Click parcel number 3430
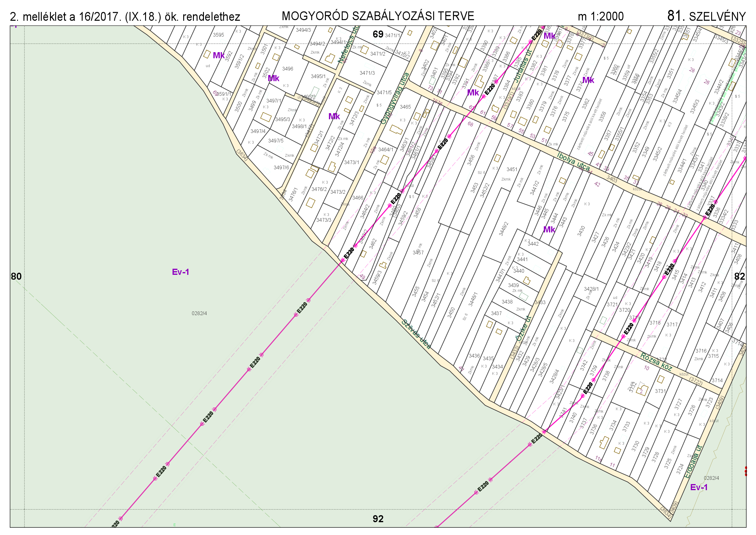 click(581, 231)
